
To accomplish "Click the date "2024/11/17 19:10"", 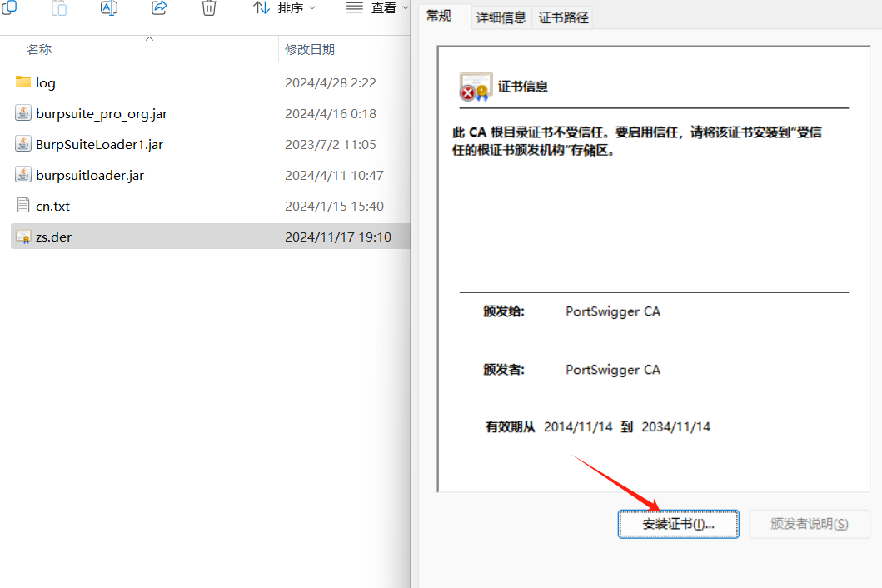I will click(x=338, y=237).
